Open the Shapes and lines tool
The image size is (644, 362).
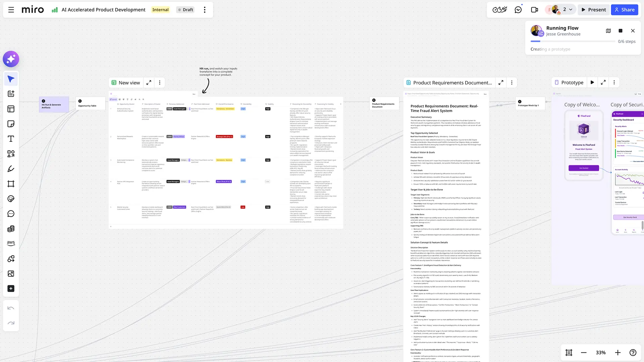[x=11, y=154]
